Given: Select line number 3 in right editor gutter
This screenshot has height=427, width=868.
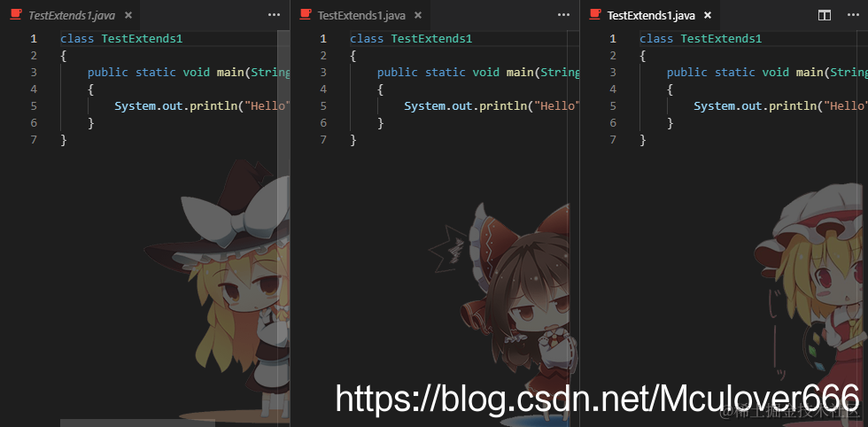Looking at the screenshot, I should click(613, 72).
